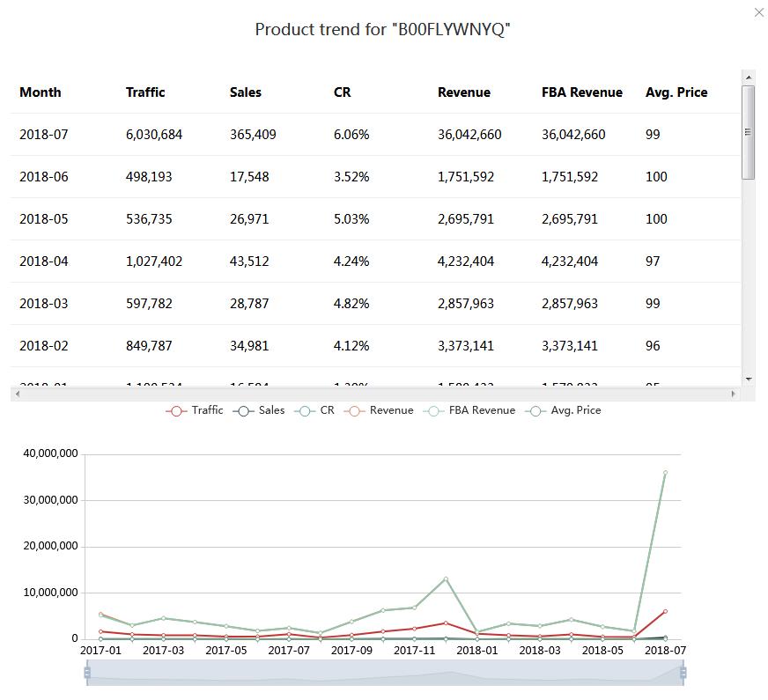Image resolution: width=768 pixels, height=700 pixels.
Task: Click the table's scroll down arrow
Action: pos(749,379)
